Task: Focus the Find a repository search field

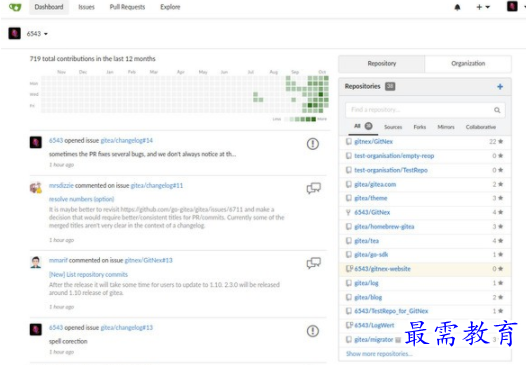Action: [x=425, y=110]
